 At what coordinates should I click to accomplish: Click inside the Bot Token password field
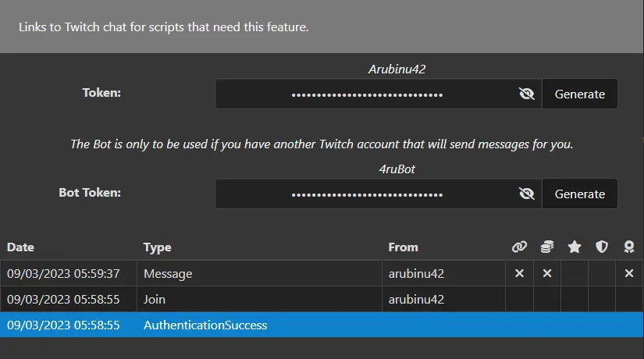pyautogui.click(x=365, y=194)
